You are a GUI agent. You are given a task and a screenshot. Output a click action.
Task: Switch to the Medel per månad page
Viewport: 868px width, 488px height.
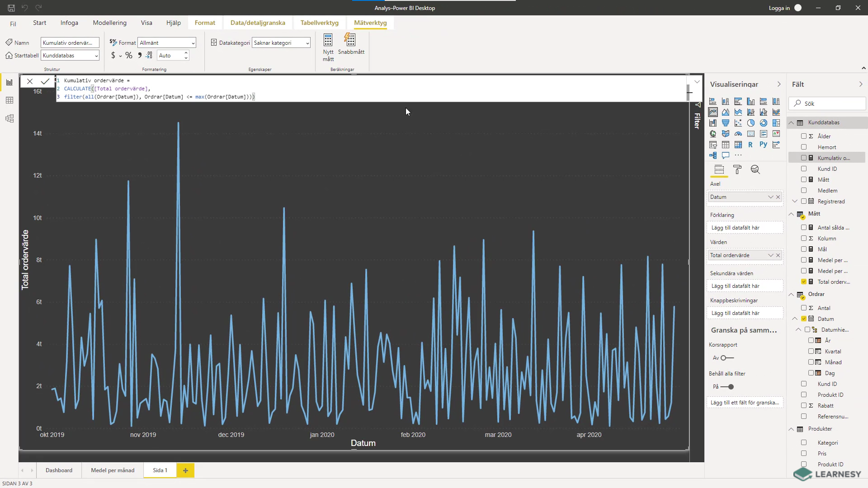point(113,470)
